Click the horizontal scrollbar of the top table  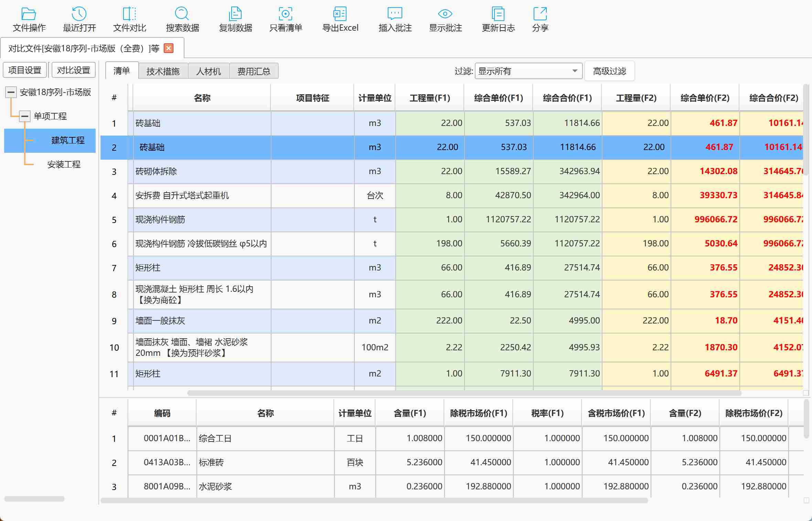tap(464, 393)
